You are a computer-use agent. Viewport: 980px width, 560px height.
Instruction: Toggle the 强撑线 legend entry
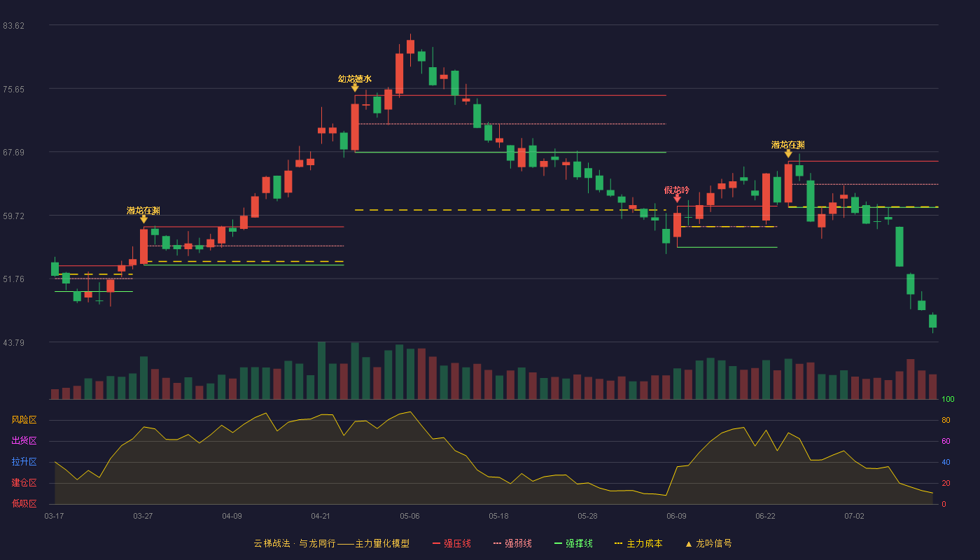573,543
